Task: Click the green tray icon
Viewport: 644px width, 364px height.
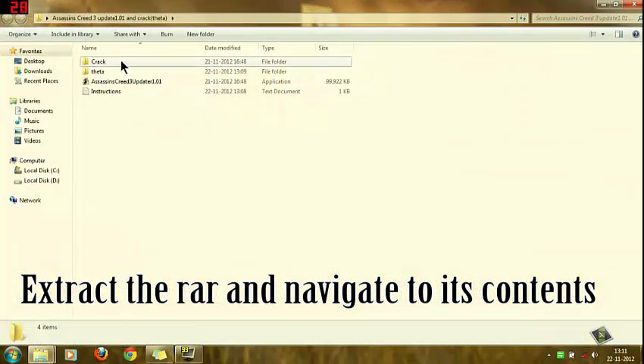Action: tap(560, 355)
